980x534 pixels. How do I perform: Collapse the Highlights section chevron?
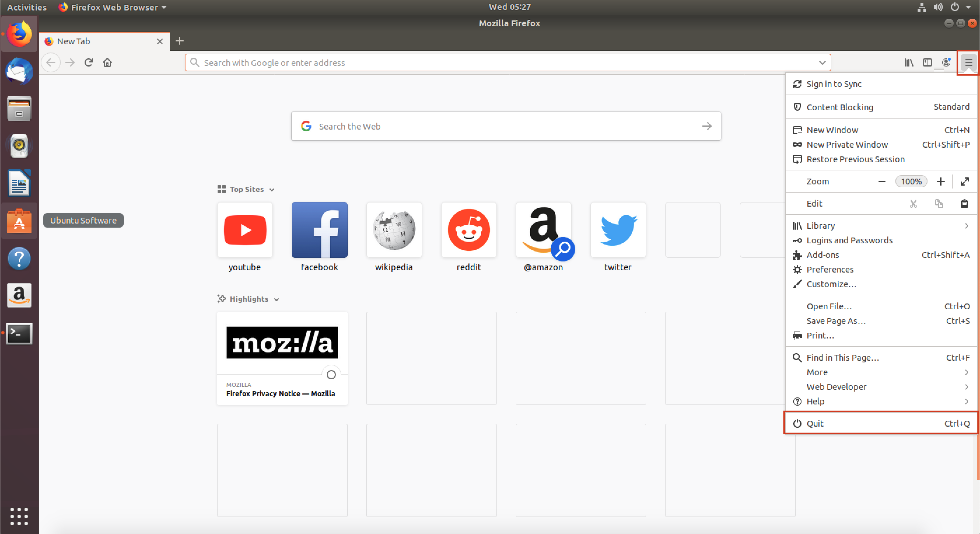tap(276, 299)
